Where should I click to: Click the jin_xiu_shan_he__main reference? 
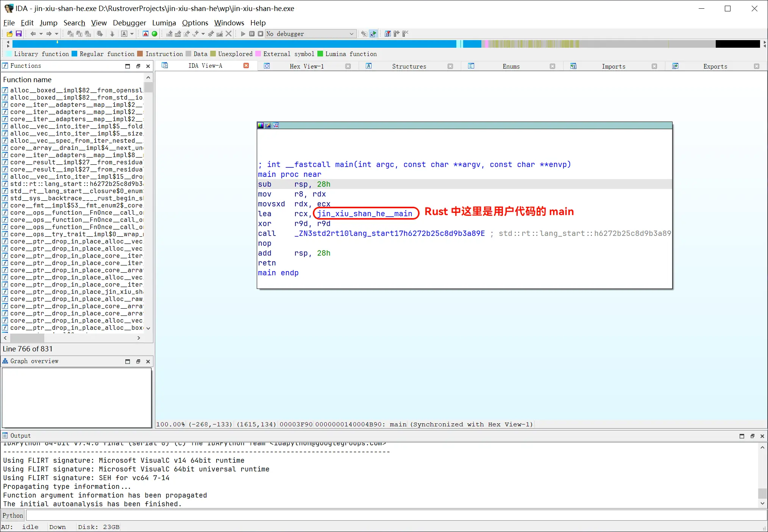365,214
